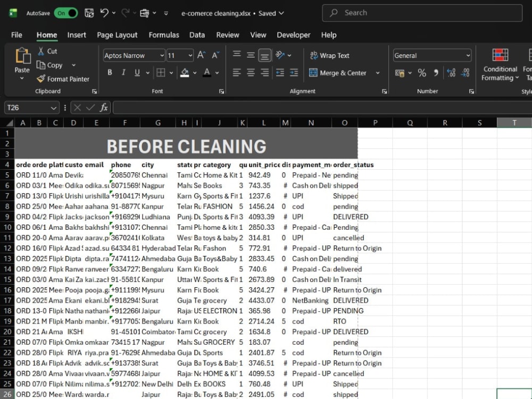This screenshot has height=399, width=532.
Task: Click the Select All corner triangle
Action: pyautogui.click(x=10, y=123)
